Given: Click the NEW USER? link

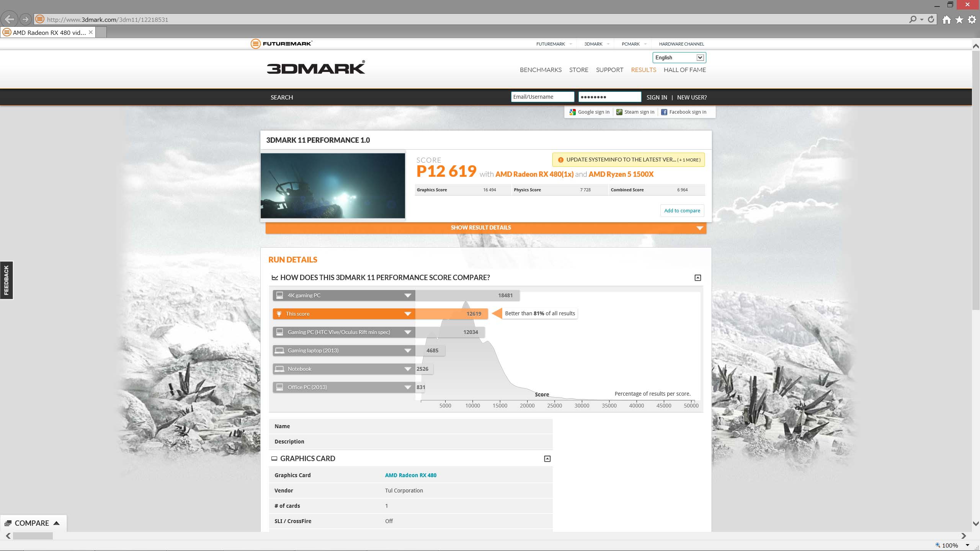Looking at the screenshot, I should [692, 97].
